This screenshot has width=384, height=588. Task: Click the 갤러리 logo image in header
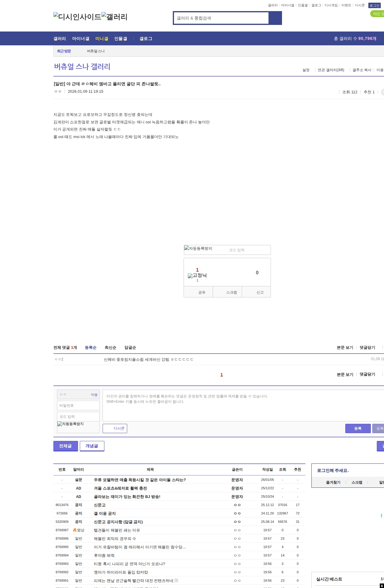115,17
